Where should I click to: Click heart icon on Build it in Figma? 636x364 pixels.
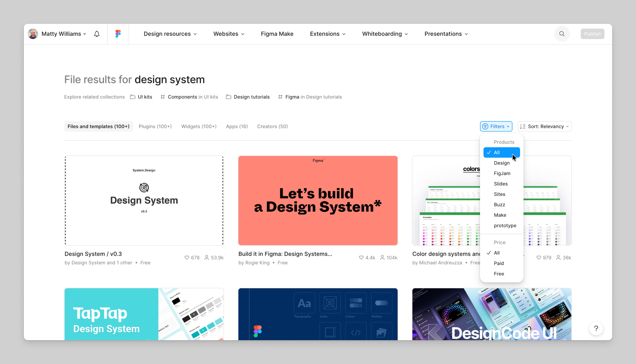pos(361,257)
